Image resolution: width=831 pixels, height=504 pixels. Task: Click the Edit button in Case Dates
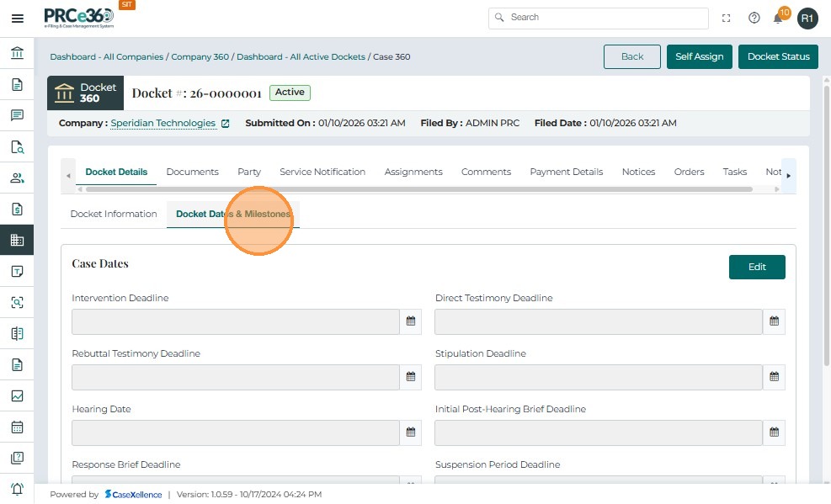tap(756, 267)
